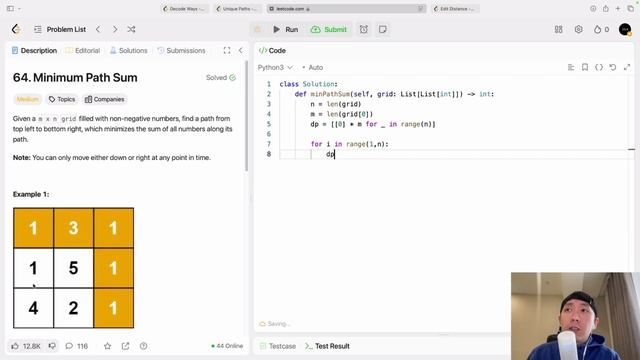Switch to Decode Ways browser tab
The height and width of the screenshot is (360, 640).
point(184,9)
